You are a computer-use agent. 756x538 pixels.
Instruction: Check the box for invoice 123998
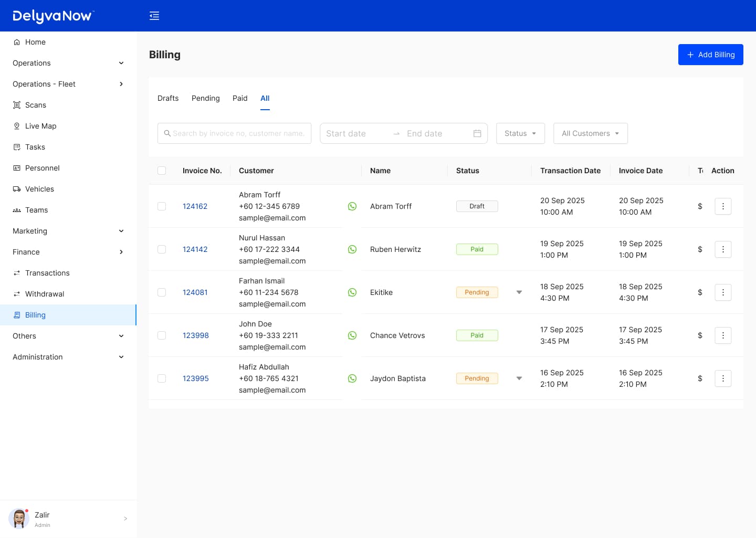click(162, 335)
